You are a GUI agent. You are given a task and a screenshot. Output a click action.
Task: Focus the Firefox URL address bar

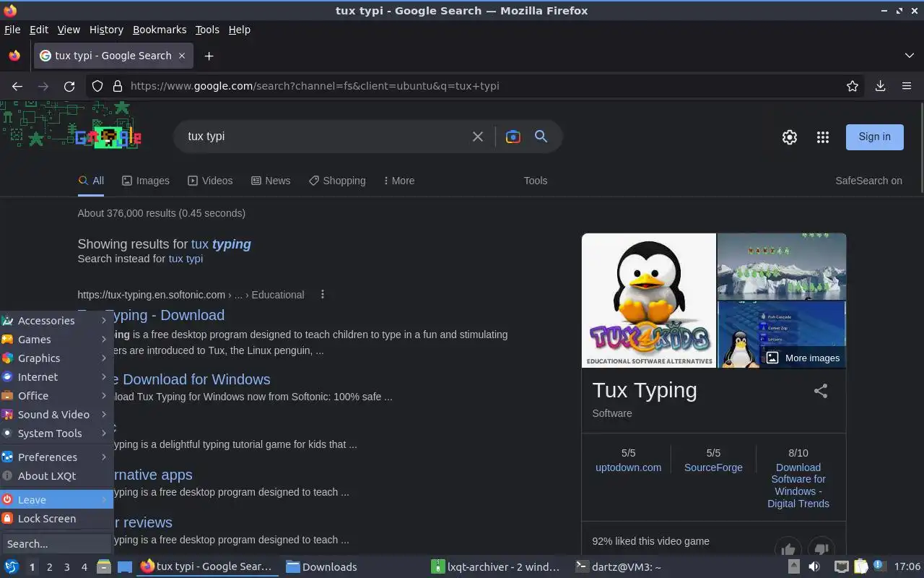pos(476,86)
